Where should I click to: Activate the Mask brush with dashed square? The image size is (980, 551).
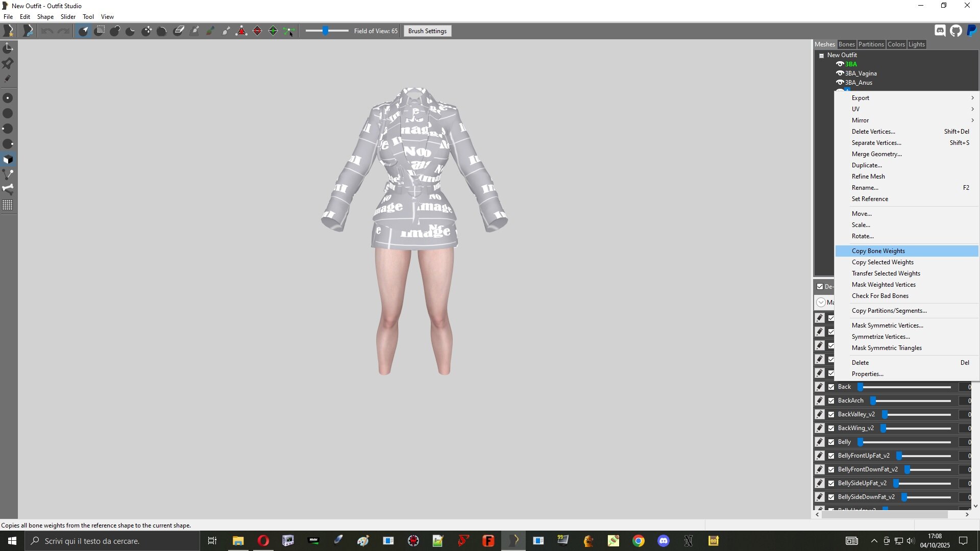click(100, 31)
